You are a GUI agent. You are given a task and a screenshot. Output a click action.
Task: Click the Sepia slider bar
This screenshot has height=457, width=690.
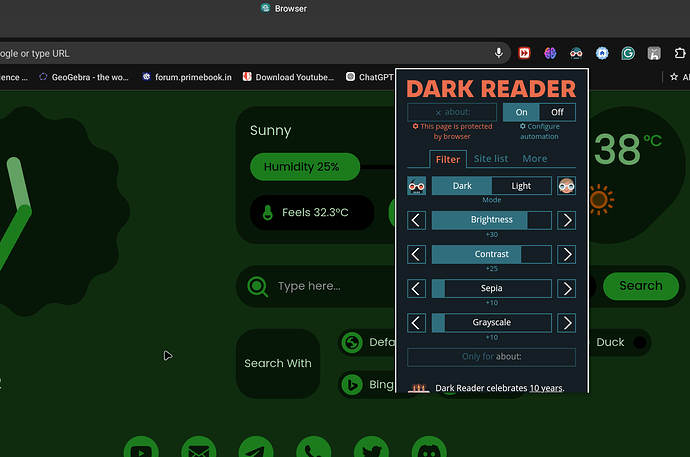click(x=492, y=289)
